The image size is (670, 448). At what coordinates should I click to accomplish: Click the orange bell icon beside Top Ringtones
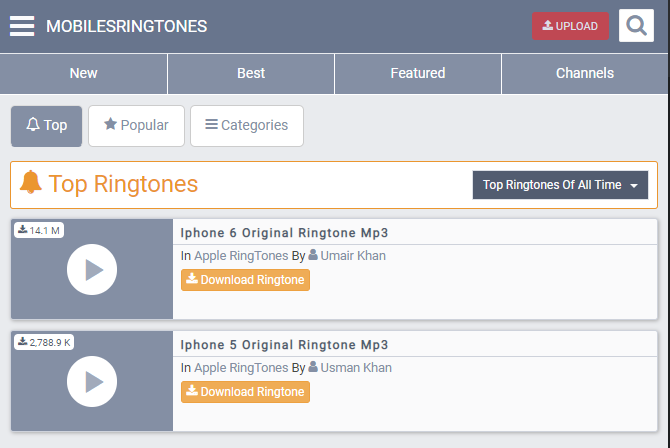point(31,184)
